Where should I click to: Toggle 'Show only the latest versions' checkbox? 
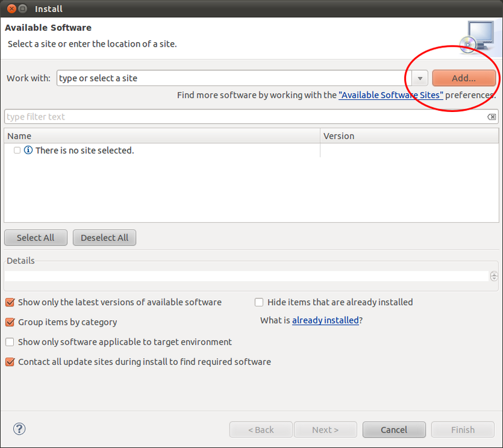(9, 302)
